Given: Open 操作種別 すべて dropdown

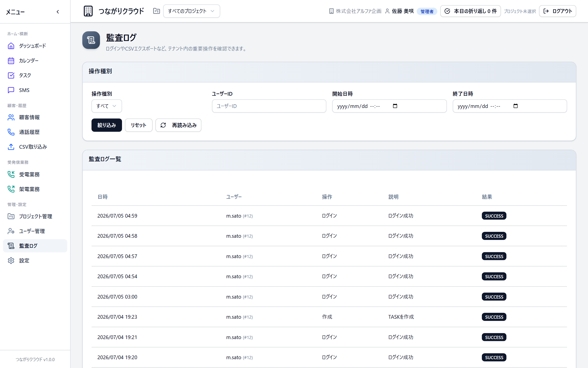Looking at the screenshot, I should tap(107, 106).
